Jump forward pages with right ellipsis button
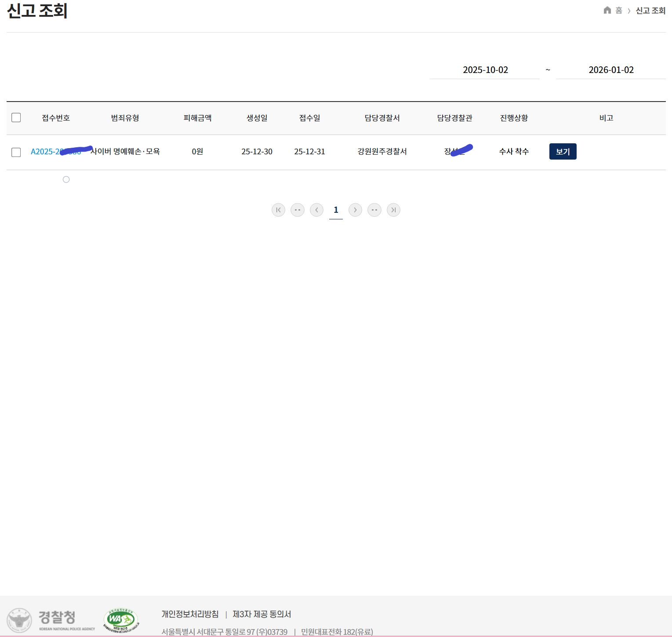This screenshot has width=672, height=637. tap(374, 210)
